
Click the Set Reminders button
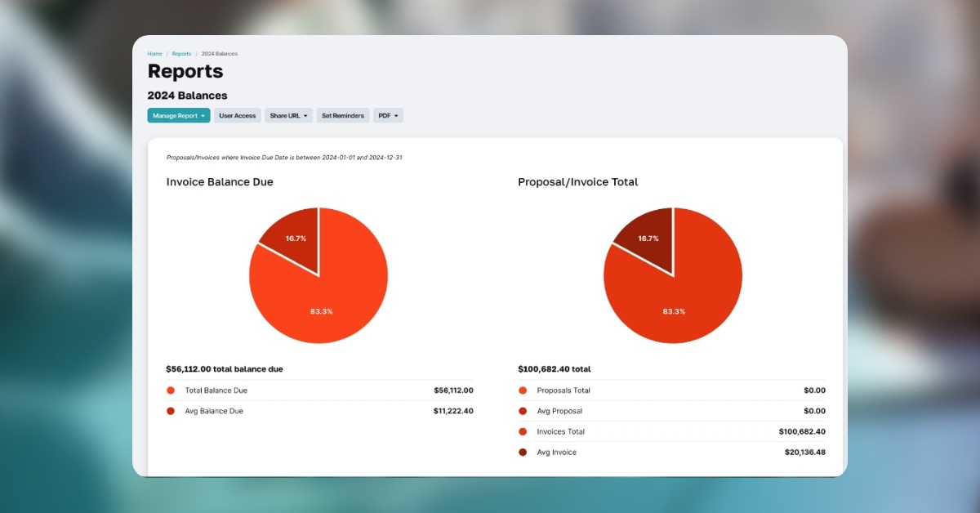tap(343, 116)
